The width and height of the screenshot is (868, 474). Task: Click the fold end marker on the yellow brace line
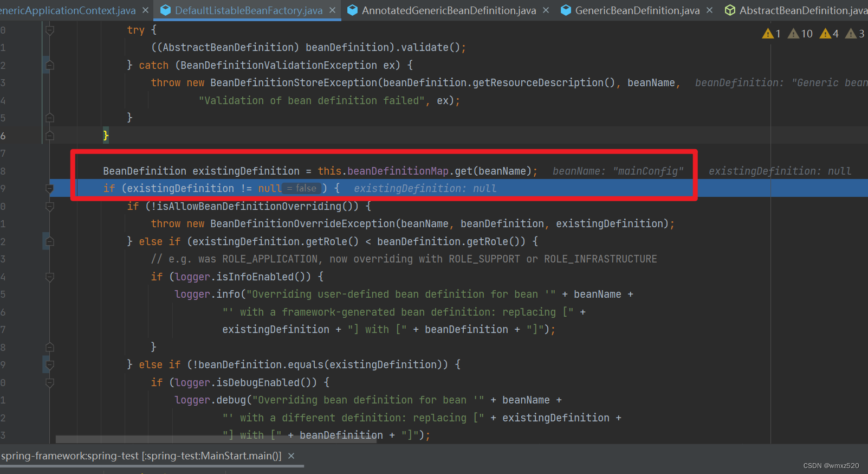(x=50, y=136)
